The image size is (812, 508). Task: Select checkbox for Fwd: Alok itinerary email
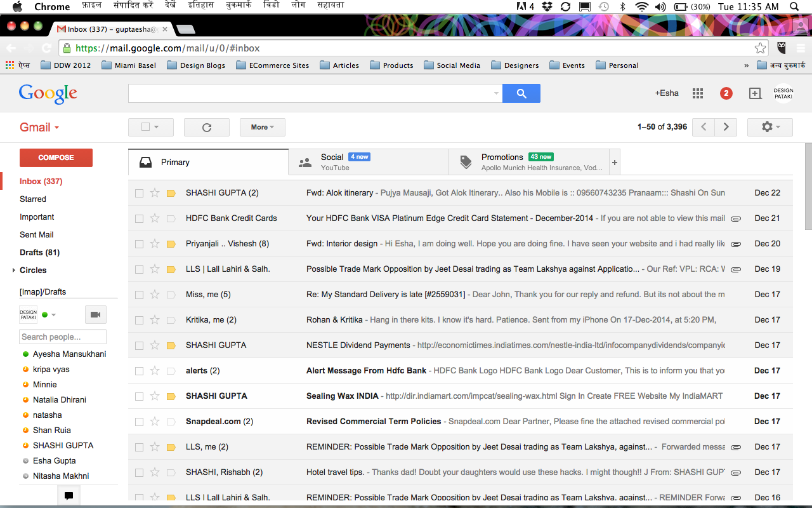(x=139, y=193)
